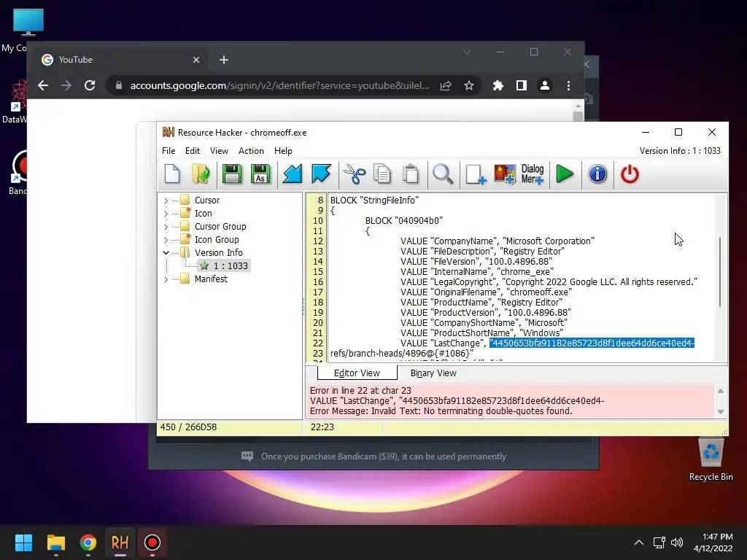Click the highlighted LastChange hash text
This screenshot has height=560, width=747.
tap(592, 343)
